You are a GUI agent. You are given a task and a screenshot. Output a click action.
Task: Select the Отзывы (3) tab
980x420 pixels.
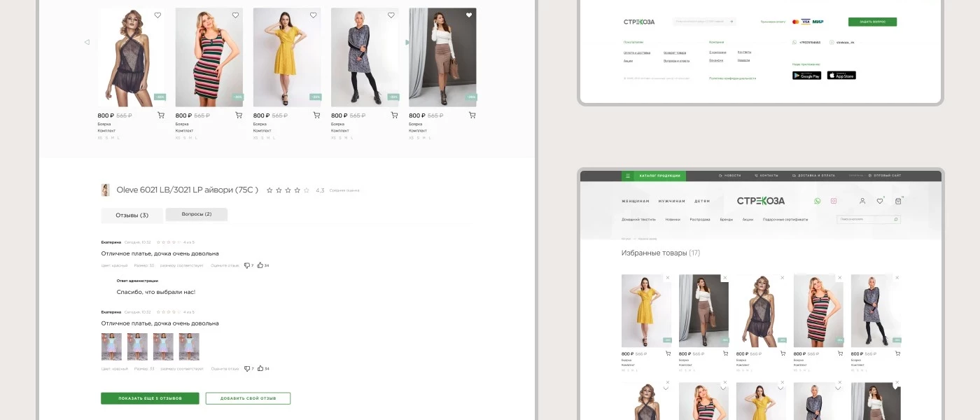132,216
